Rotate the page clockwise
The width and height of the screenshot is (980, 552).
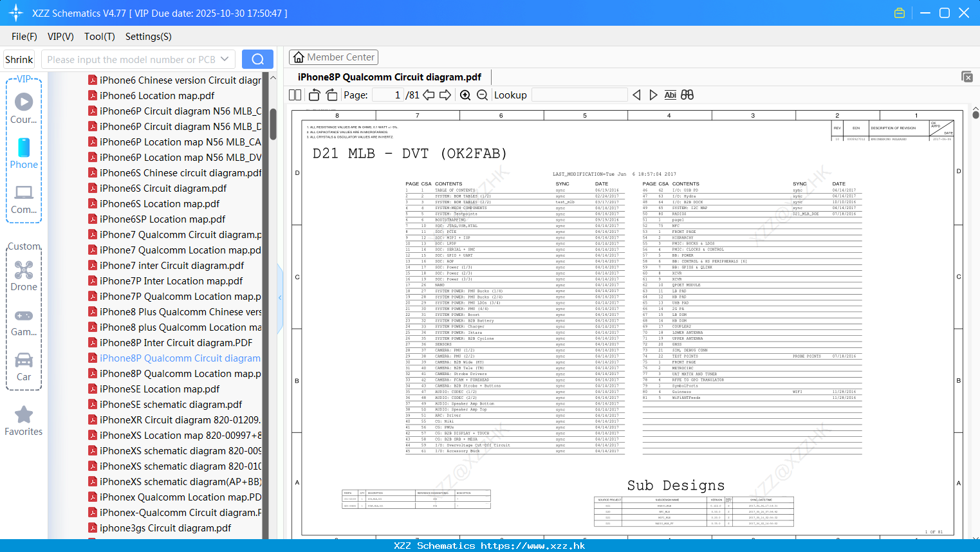click(x=331, y=95)
